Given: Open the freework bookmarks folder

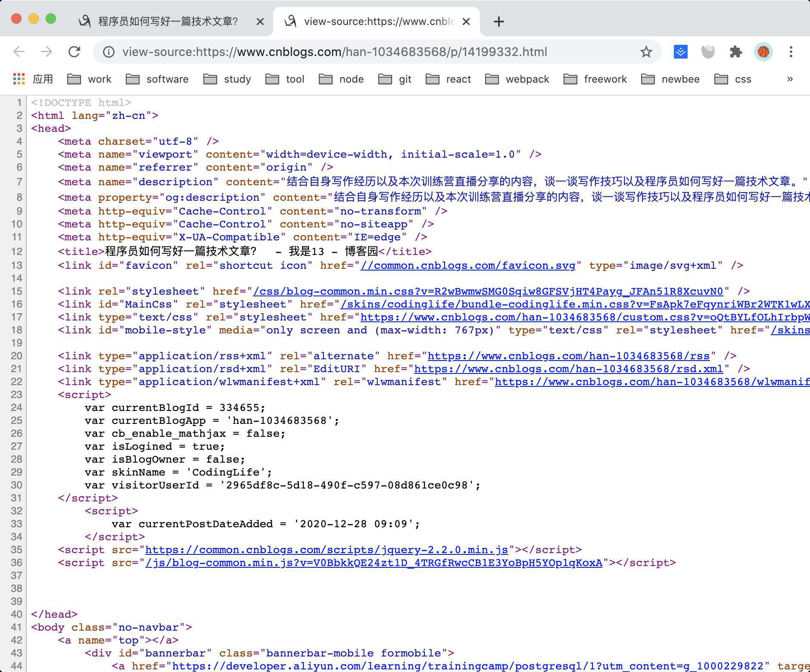Looking at the screenshot, I should (x=595, y=79).
